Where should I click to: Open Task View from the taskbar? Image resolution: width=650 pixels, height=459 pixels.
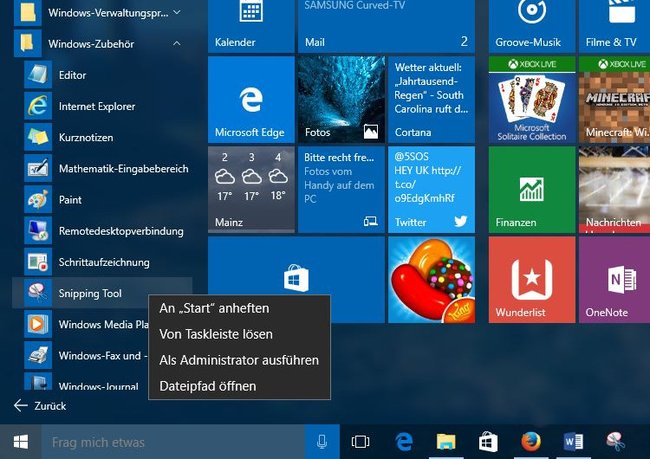coord(361,442)
